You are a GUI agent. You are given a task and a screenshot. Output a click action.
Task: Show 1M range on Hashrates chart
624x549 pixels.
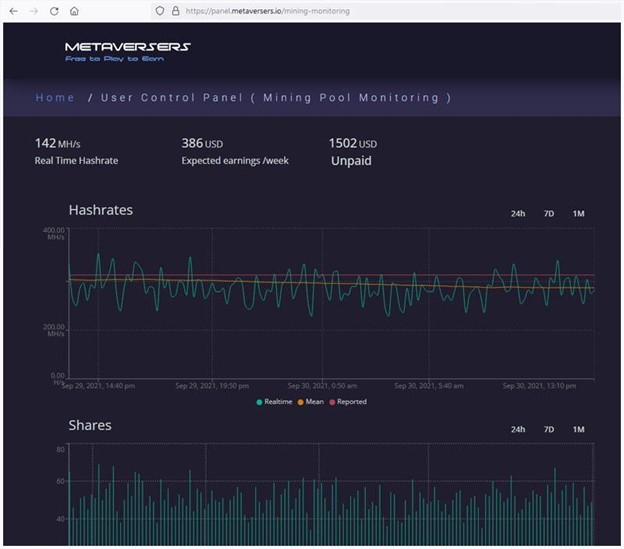coord(578,214)
